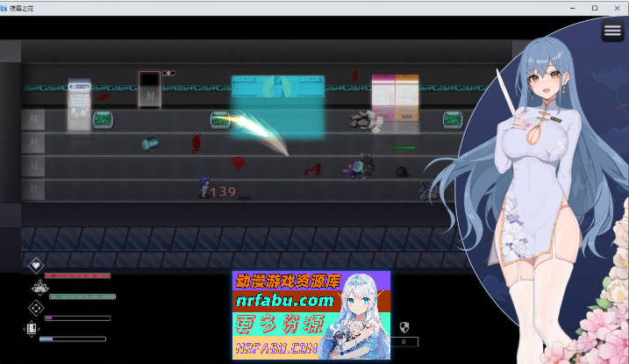Click the purple gauge bar

pos(77,318)
